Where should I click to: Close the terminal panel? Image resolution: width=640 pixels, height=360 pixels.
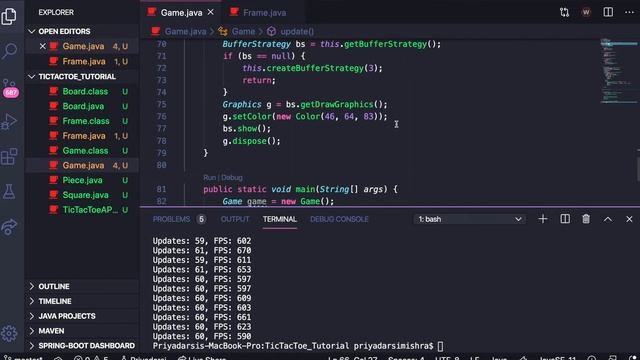tap(629, 219)
